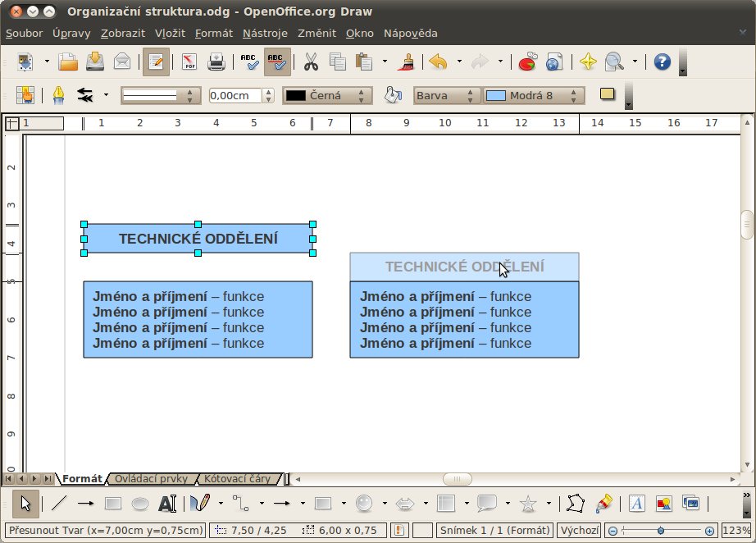Switch to the Kótovací čáry layer tab
This screenshot has height=543, width=756.
coord(237,478)
